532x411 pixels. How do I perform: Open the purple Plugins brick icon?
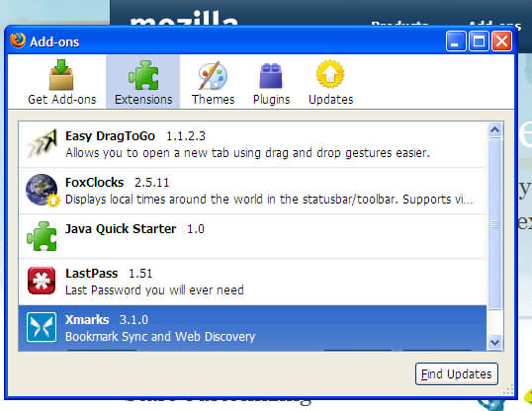[x=271, y=76]
